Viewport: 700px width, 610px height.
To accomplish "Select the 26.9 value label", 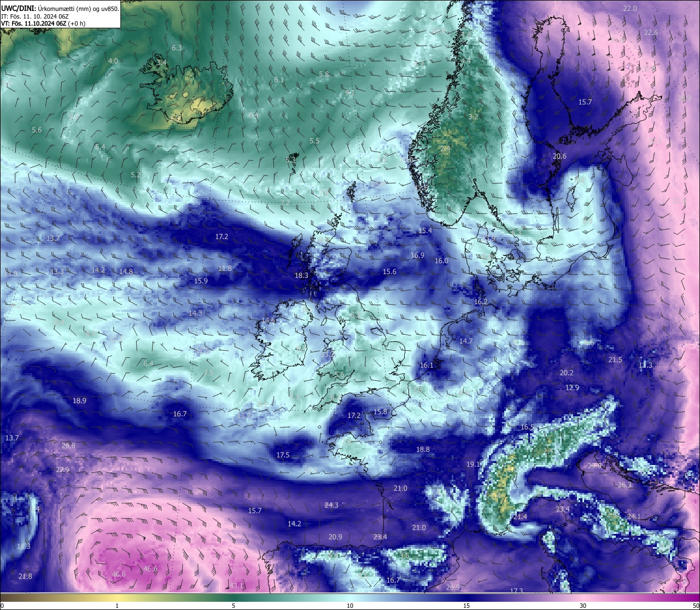I will coord(453,587).
